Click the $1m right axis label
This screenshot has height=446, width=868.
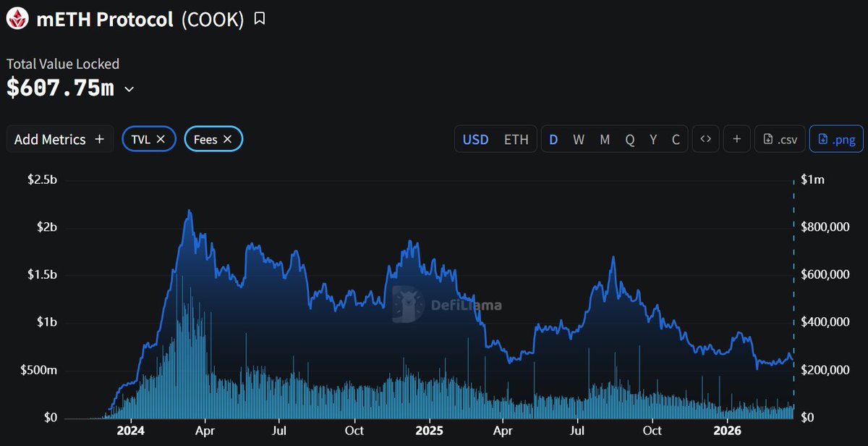click(812, 180)
